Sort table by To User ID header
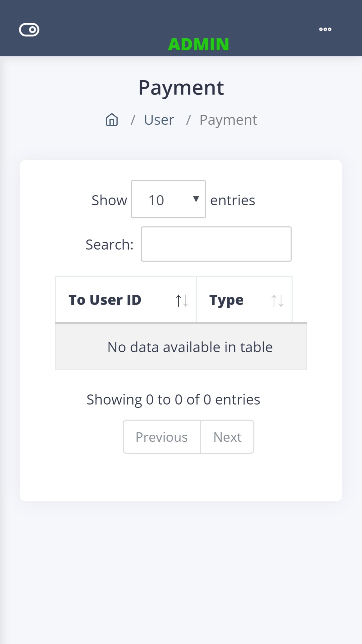 [x=105, y=300]
